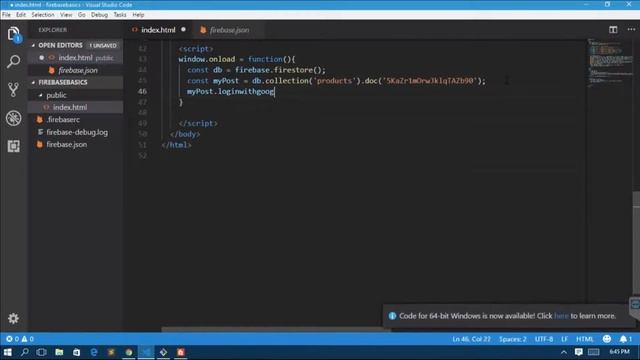Open the Source Control view

click(x=13, y=90)
